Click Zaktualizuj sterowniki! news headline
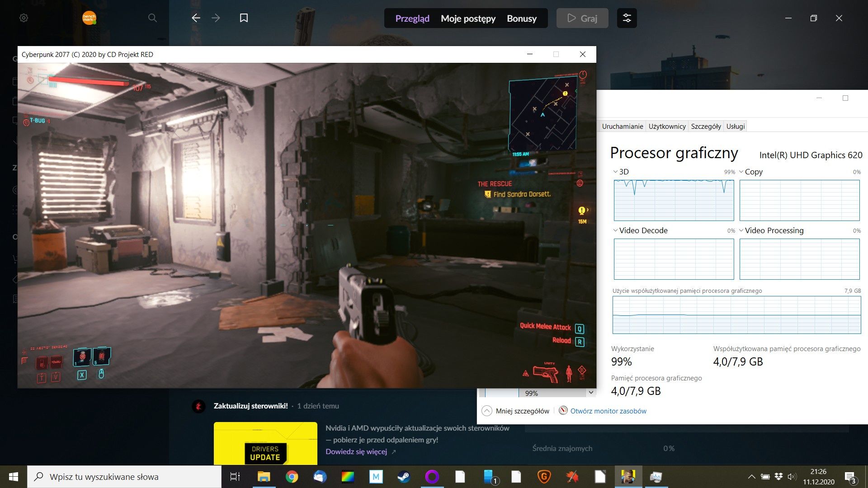Image resolution: width=868 pixels, height=488 pixels. click(x=250, y=406)
